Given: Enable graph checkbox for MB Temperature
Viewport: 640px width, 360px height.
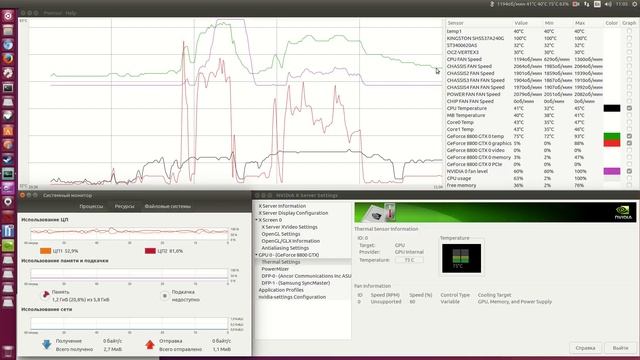Looking at the screenshot, I should pos(629,115).
